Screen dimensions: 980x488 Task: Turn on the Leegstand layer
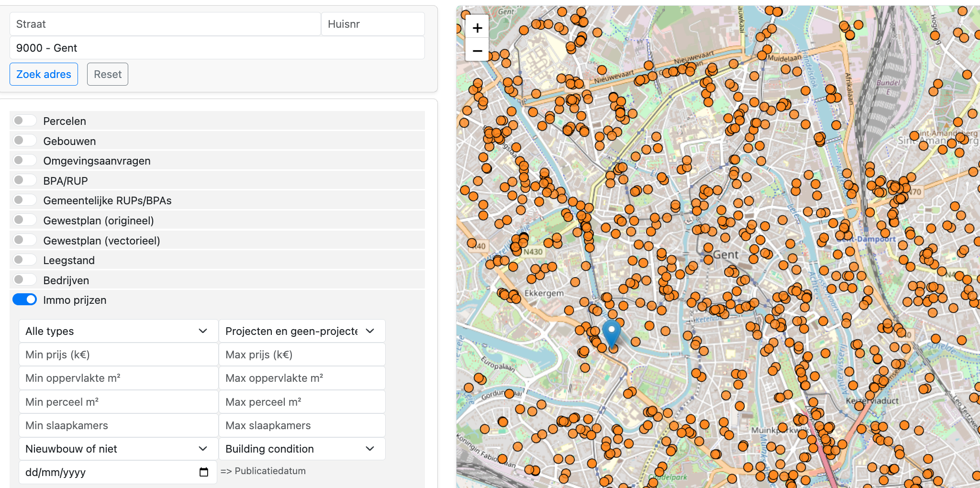pyautogui.click(x=25, y=260)
